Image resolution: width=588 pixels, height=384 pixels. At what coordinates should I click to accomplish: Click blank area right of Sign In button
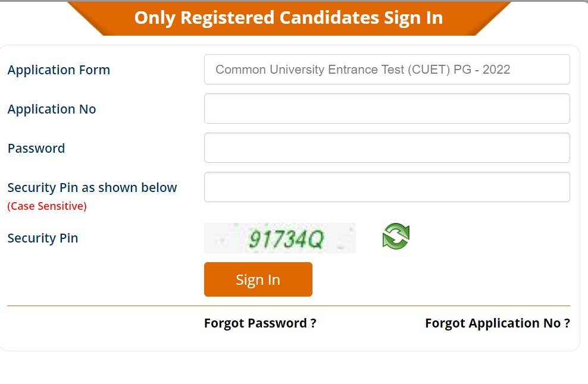point(440,279)
